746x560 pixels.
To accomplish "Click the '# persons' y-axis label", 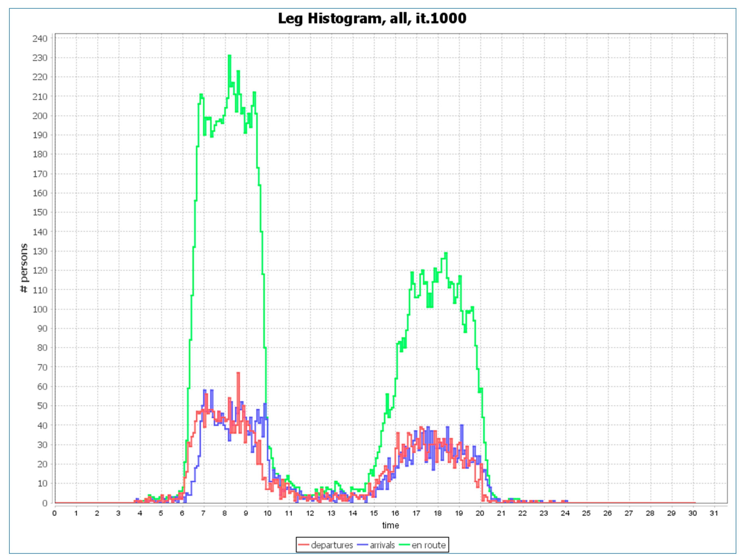I will (24, 268).
